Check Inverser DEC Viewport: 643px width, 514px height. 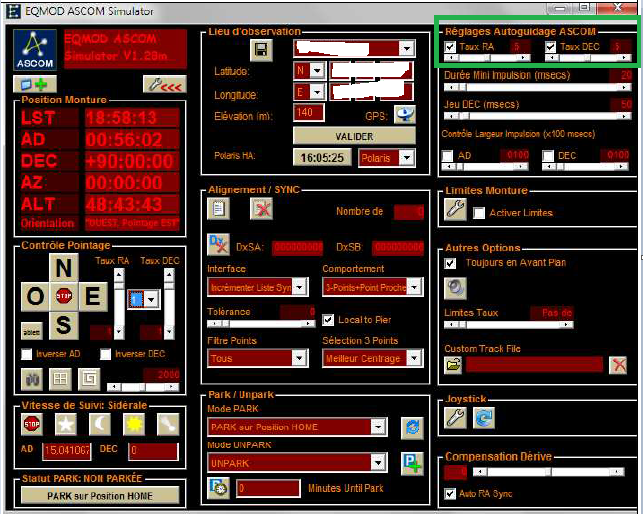(105, 354)
